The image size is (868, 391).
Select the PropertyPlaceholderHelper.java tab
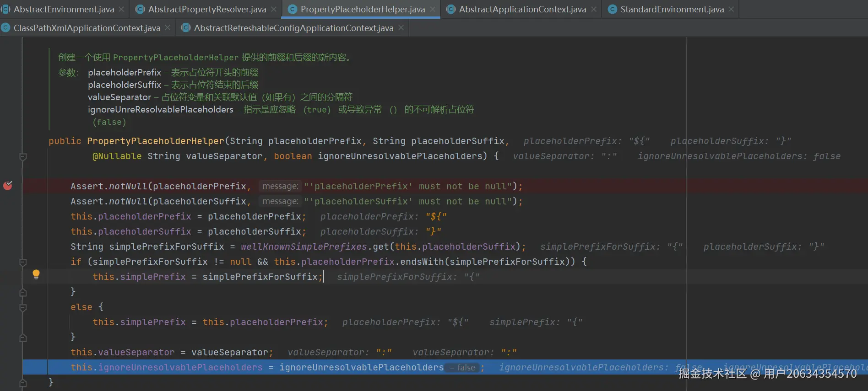tap(363, 9)
